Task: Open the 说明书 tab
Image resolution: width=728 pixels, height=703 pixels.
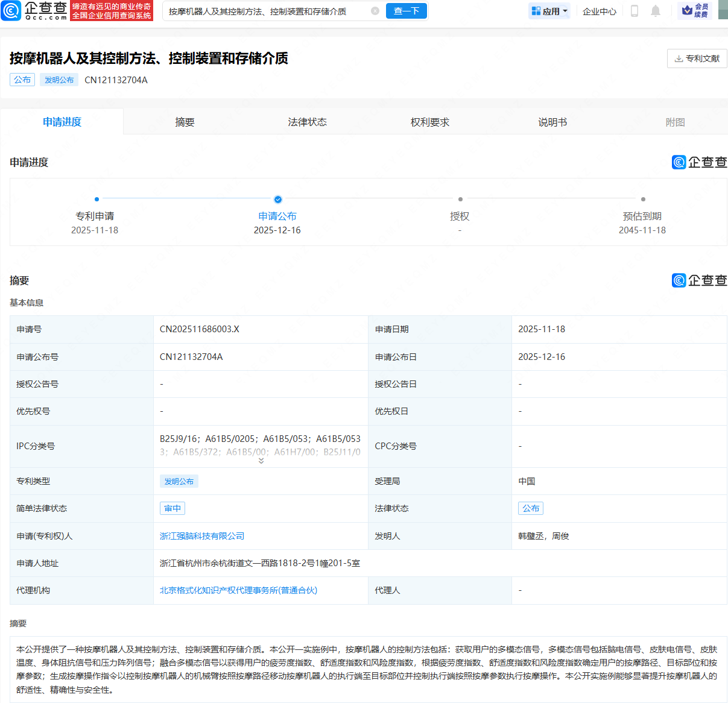Action: click(x=552, y=122)
